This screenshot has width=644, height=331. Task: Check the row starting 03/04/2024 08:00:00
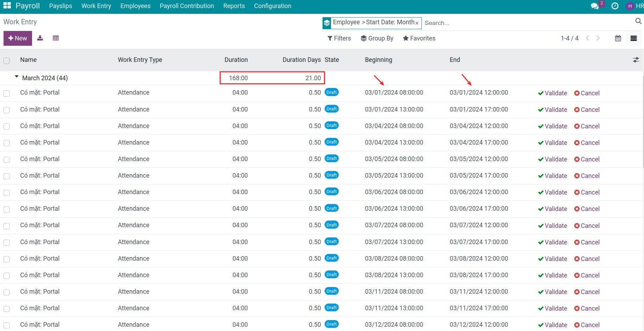[6, 127]
